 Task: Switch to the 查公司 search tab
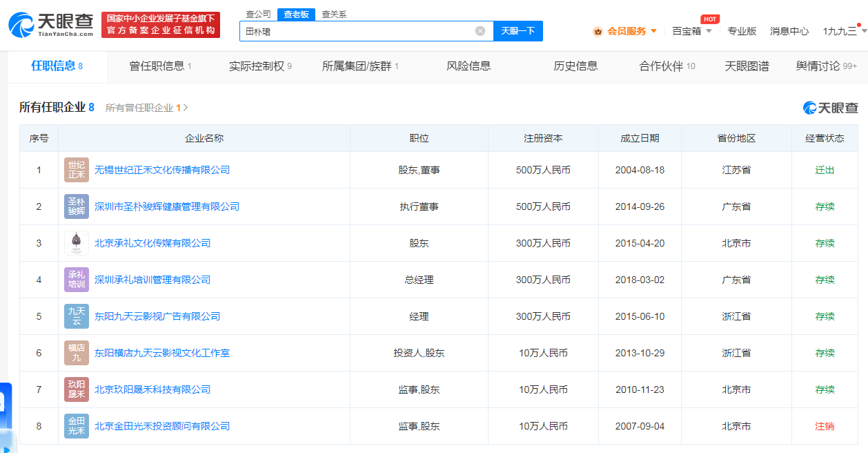[259, 15]
